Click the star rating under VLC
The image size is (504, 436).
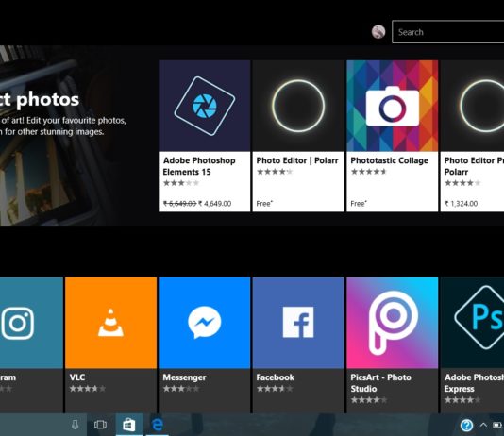point(88,389)
